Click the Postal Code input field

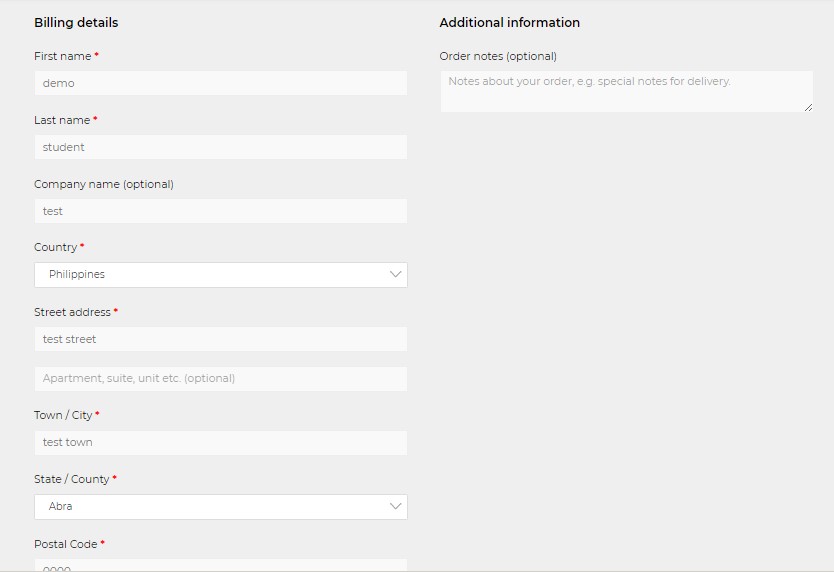click(x=220, y=565)
